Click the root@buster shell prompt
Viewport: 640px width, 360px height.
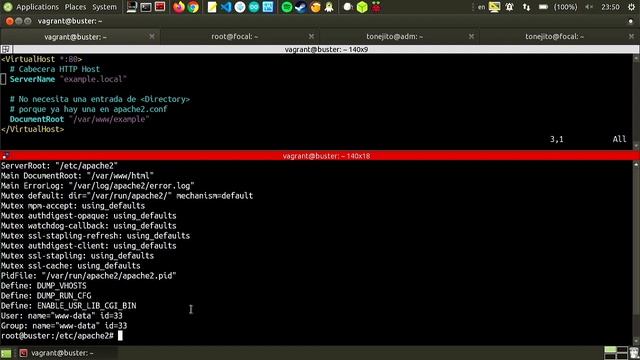(x=57, y=336)
